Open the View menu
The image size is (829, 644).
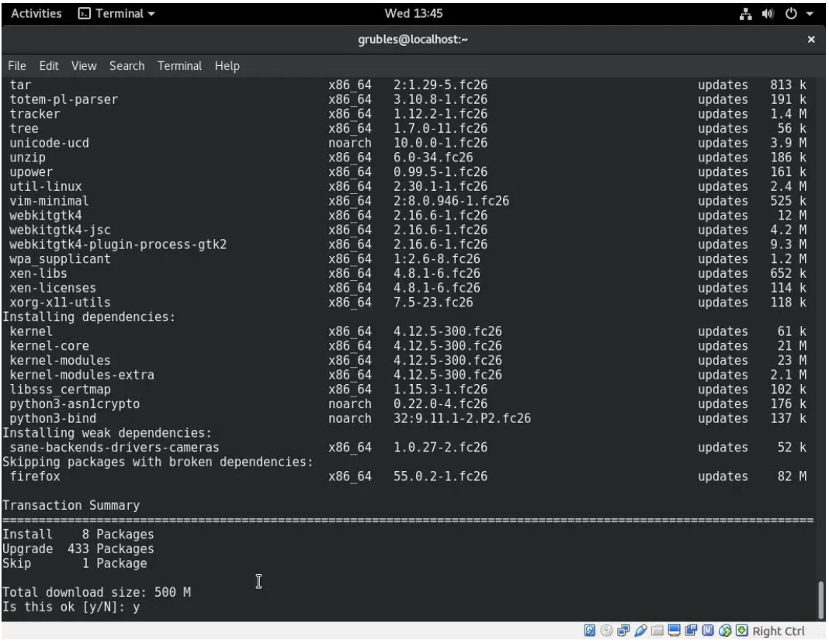coord(84,66)
